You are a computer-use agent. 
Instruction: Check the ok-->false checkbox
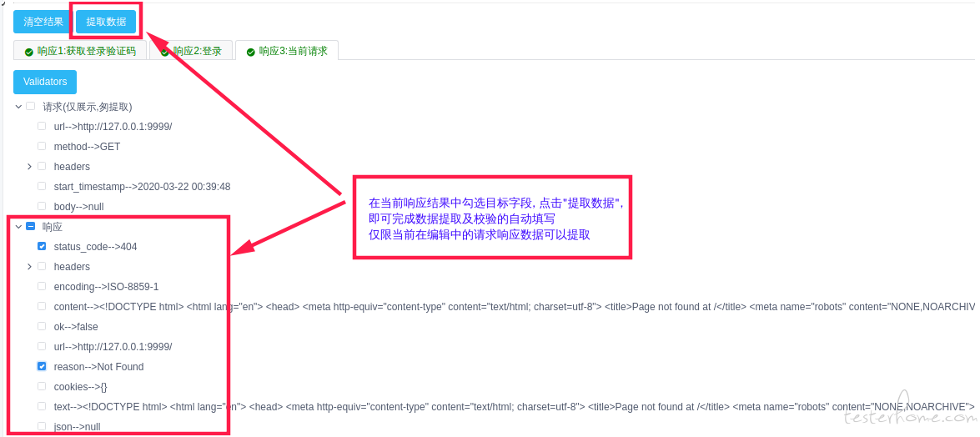pyautogui.click(x=42, y=326)
